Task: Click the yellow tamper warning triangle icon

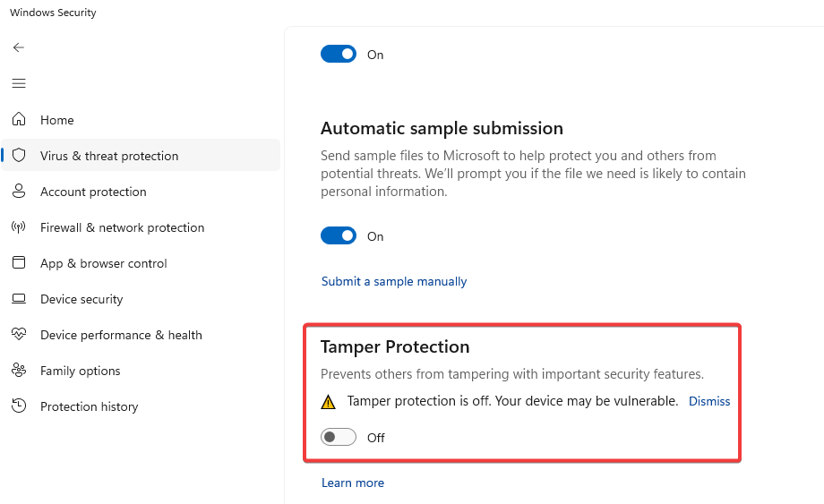Action: click(x=329, y=402)
